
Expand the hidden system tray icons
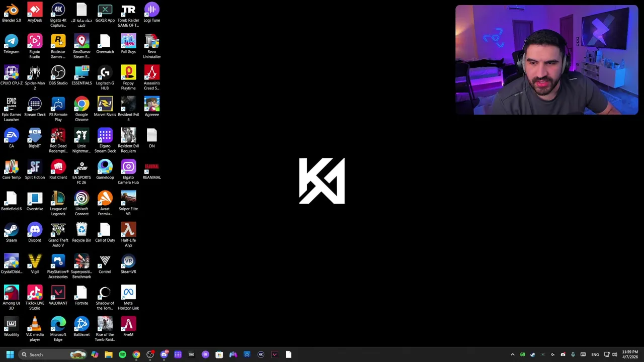tap(512, 354)
